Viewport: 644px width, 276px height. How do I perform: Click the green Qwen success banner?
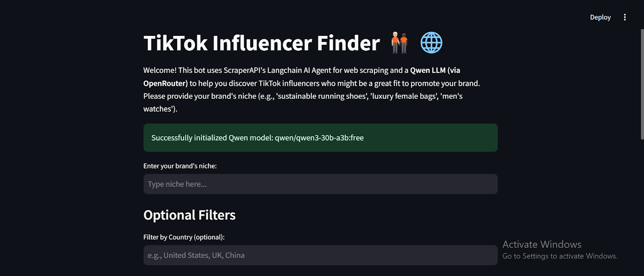(x=320, y=138)
